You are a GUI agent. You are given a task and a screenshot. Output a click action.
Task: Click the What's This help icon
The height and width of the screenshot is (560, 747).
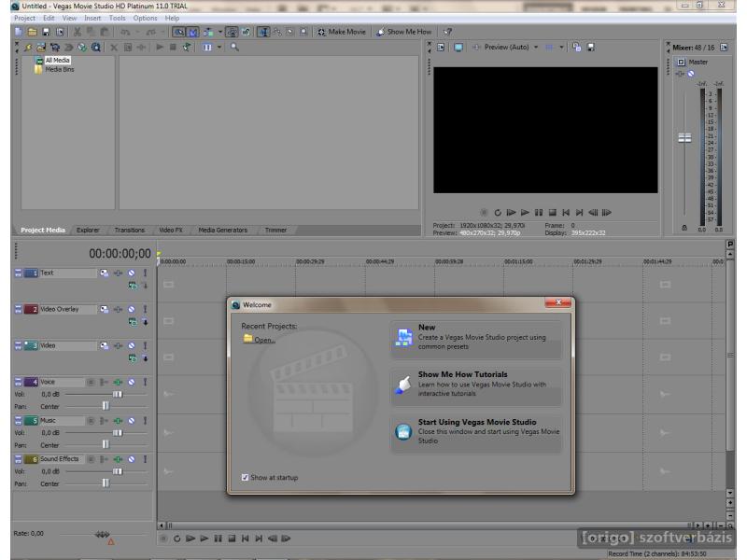[x=447, y=32]
